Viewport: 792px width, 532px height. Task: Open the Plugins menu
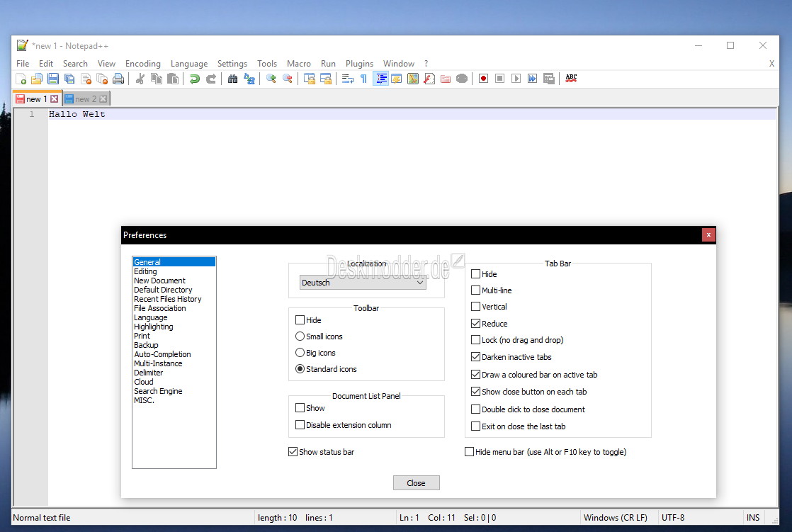click(359, 64)
